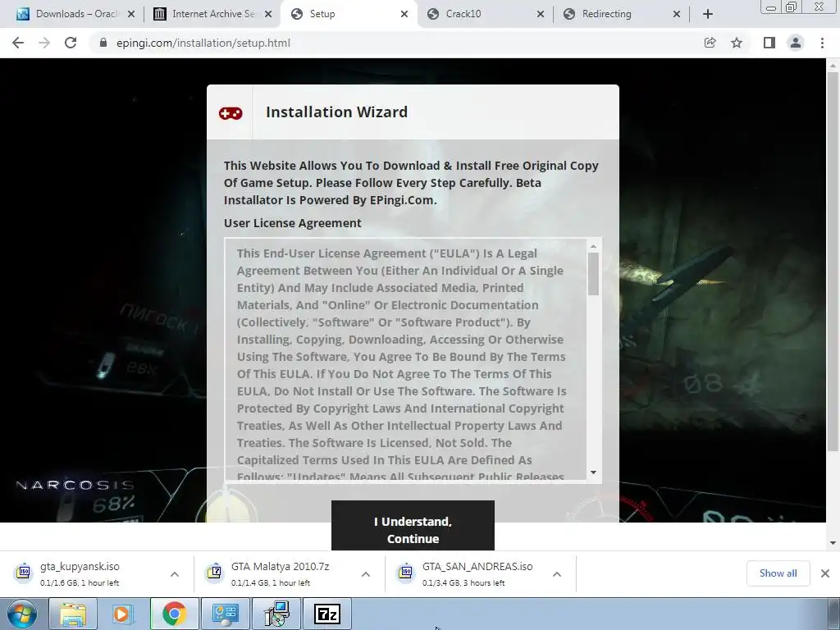840x630 pixels.
Task: Open control panel taskbar icon
Action: coord(226,614)
